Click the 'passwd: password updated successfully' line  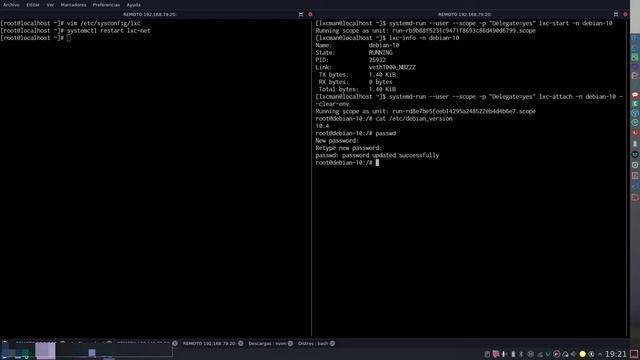[377, 156]
